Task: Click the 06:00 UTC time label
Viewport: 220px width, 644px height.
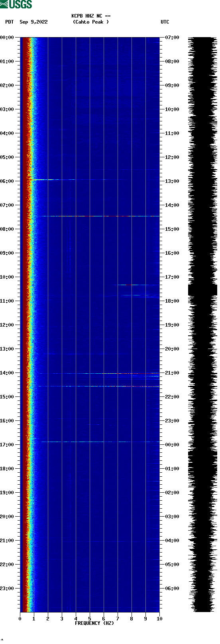Action: [x=172, y=589]
